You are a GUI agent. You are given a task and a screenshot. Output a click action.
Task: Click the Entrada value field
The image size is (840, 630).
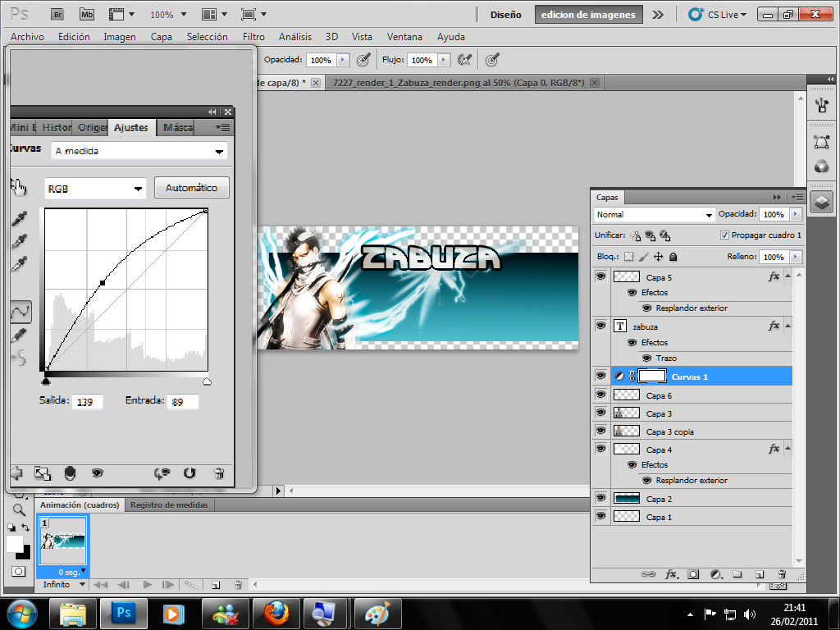click(x=183, y=401)
